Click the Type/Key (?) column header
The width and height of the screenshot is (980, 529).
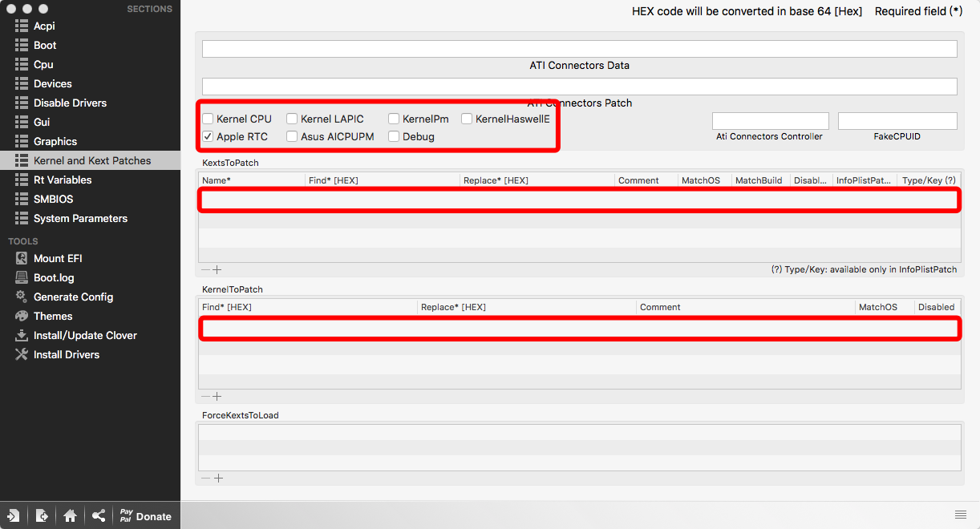point(929,180)
